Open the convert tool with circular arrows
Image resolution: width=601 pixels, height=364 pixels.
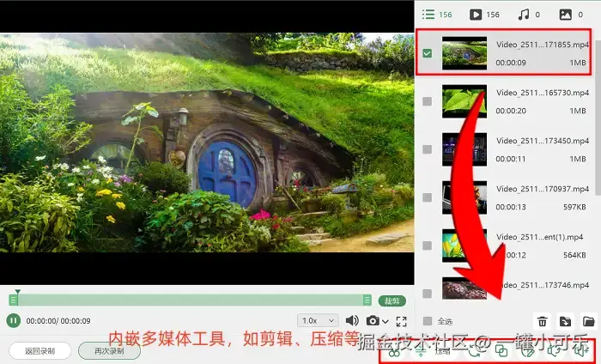pyautogui.click(x=474, y=352)
